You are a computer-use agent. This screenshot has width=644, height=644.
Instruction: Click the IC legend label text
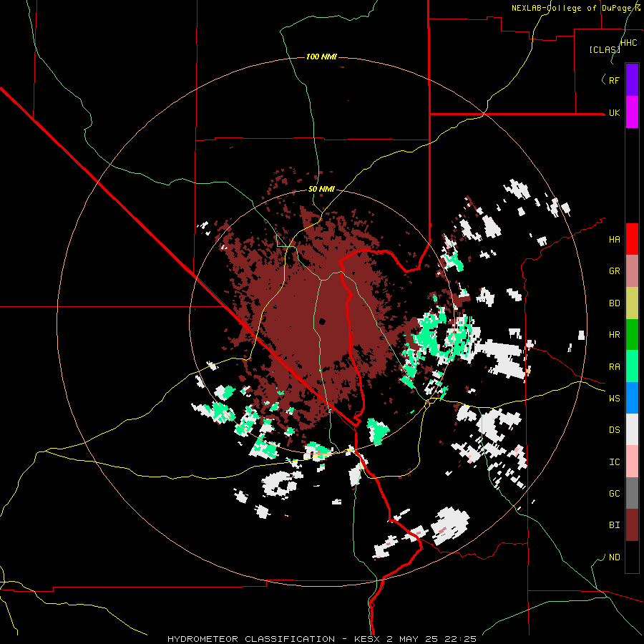(x=614, y=462)
